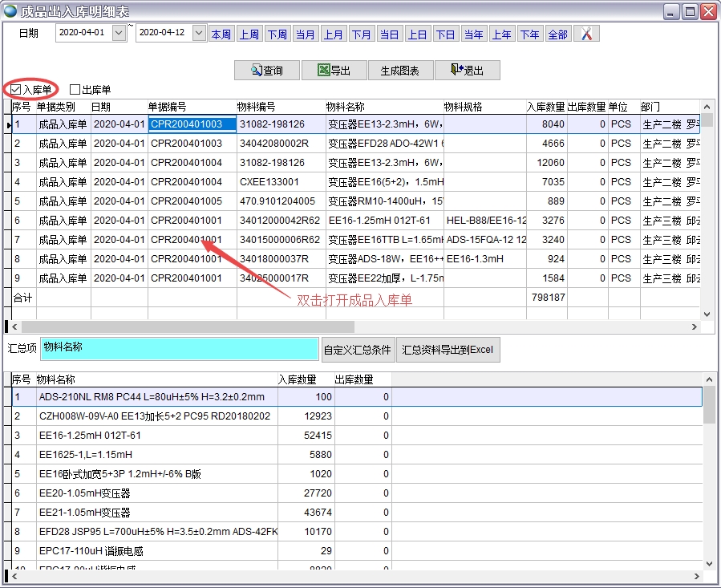Export the table with the 导出 button
This screenshot has height=588, width=721.
coord(334,71)
